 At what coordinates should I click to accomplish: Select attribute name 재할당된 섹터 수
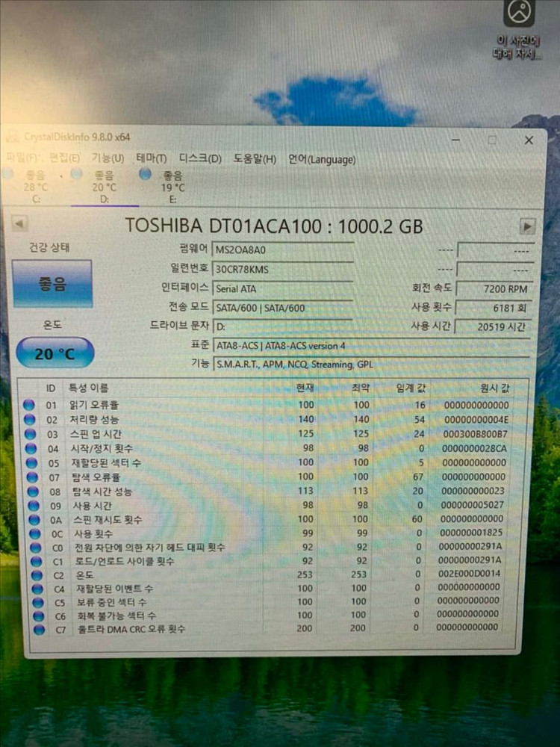[x=106, y=462]
